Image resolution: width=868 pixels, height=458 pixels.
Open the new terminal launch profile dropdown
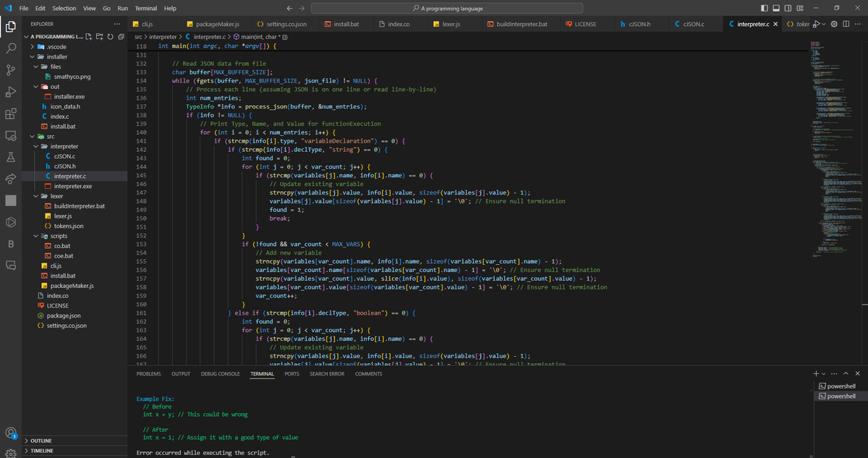[x=824, y=373]
